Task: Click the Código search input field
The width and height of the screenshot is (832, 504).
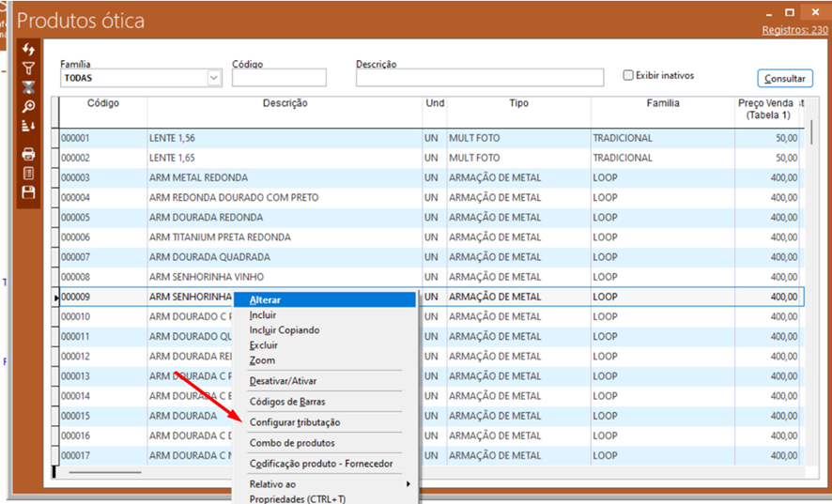Action: pos(279,78)
